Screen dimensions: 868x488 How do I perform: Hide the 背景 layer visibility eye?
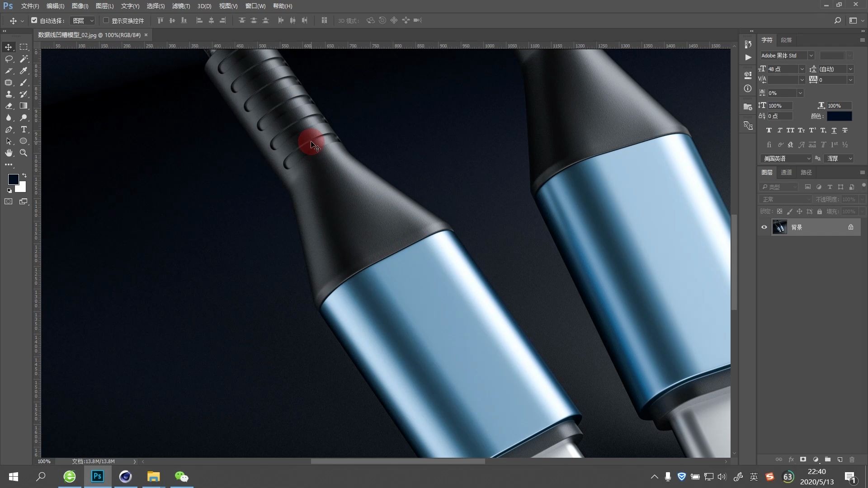(764, 227)
